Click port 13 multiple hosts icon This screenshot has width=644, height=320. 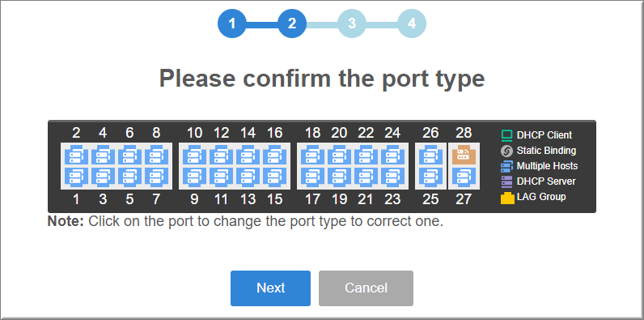[248, 177]
